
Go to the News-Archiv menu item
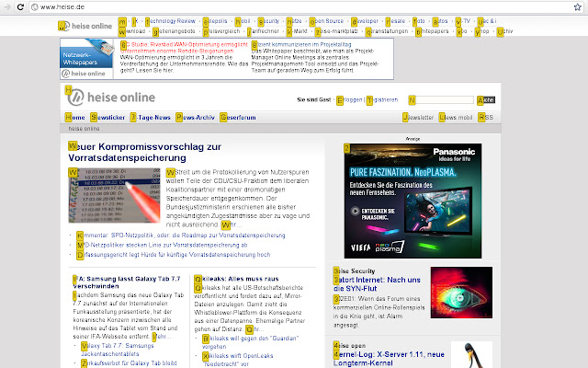[198, 118]
